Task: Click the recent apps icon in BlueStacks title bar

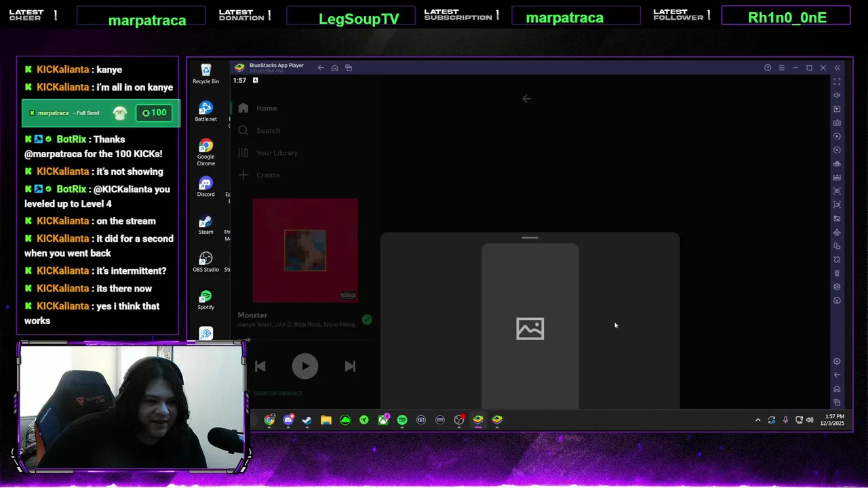Action: [349, 68]
